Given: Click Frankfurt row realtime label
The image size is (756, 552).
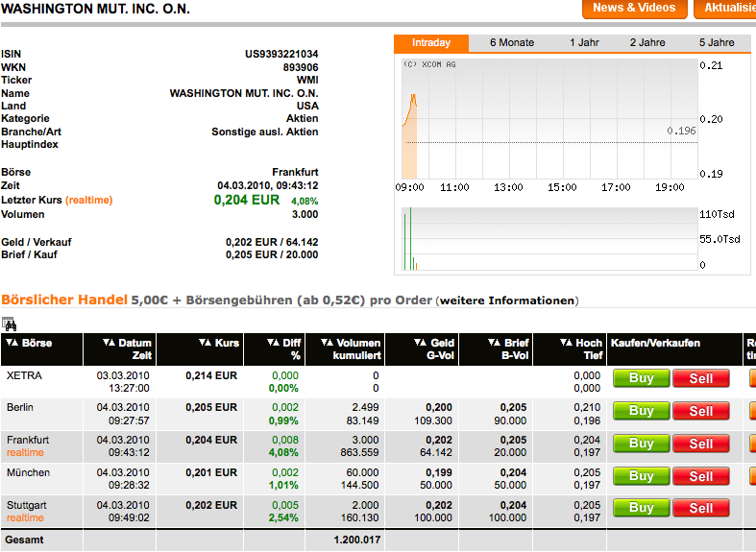Looking at the screenshot, I should coord(25,452).
